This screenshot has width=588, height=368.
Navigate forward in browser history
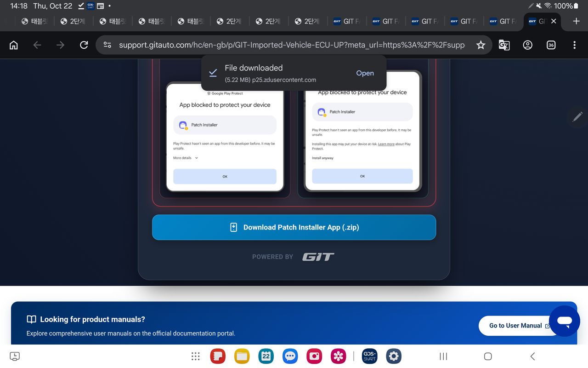click(x=60, y=45)
